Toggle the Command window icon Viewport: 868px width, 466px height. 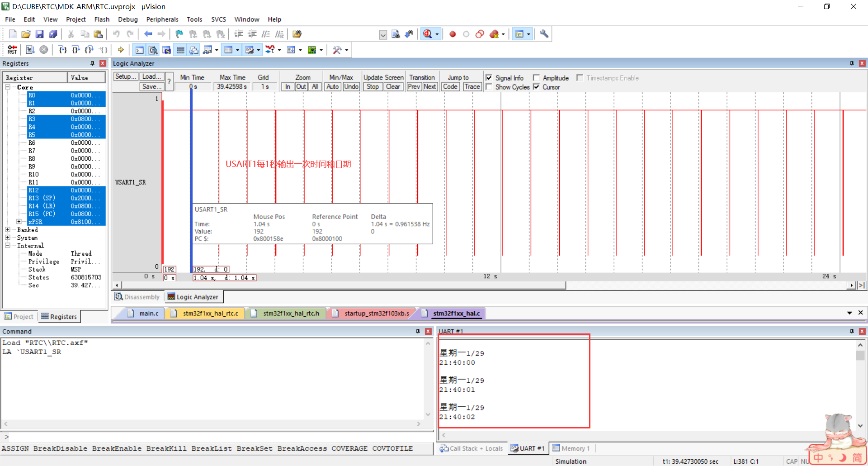[x=140, y=50]
